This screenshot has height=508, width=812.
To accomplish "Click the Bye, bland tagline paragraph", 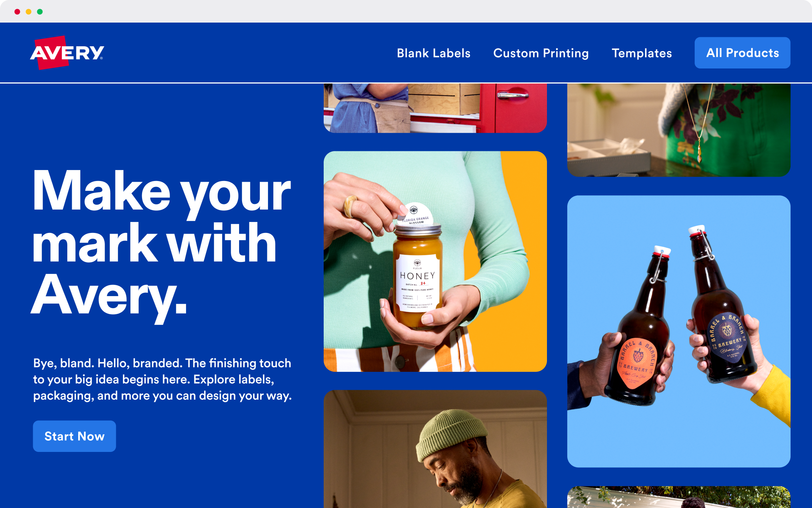I will click(x=162, y=379).
